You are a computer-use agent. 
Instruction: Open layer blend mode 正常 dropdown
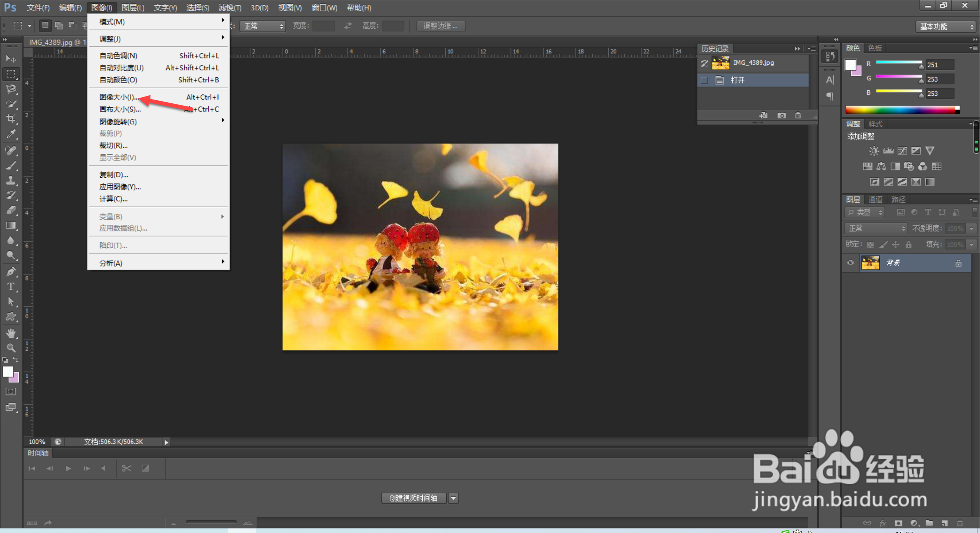876,228
